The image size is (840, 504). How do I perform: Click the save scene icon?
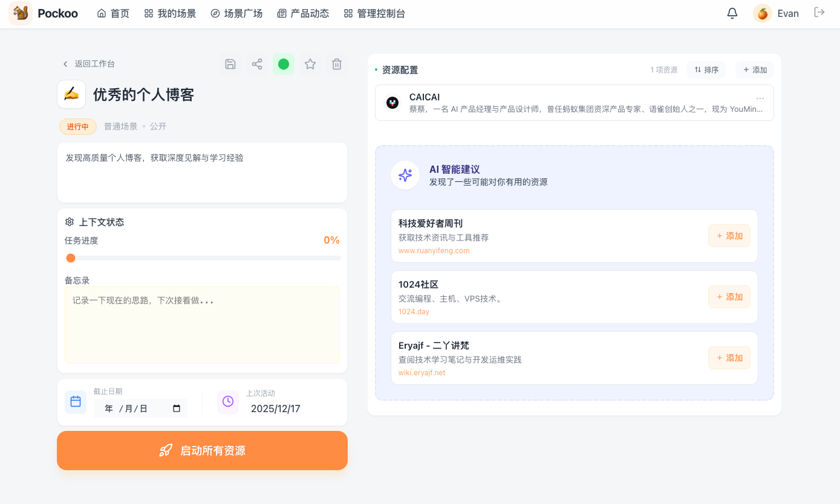pos(230,63)
